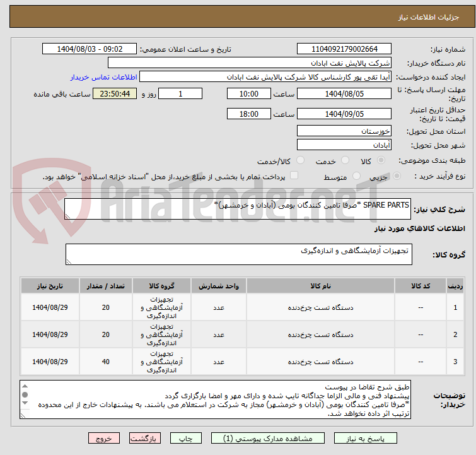Click the ردیف column header
The image size is (476, 455).
point(455,286)
